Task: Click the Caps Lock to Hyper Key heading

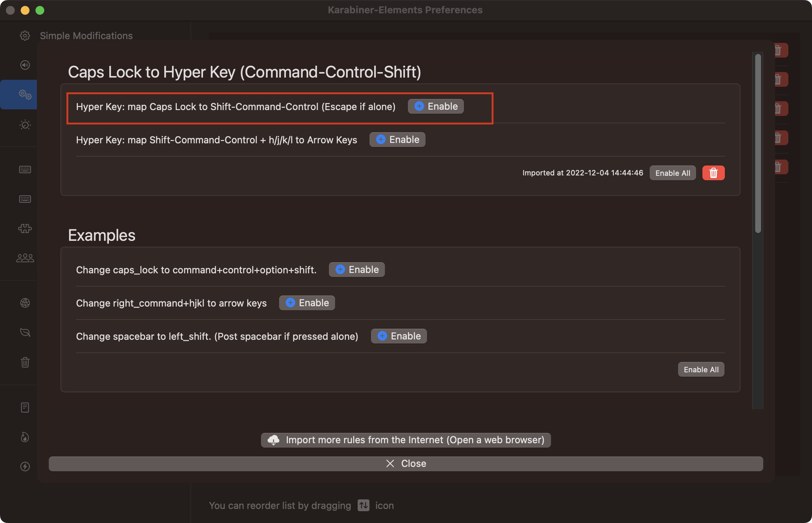Action: coord(244,72)
